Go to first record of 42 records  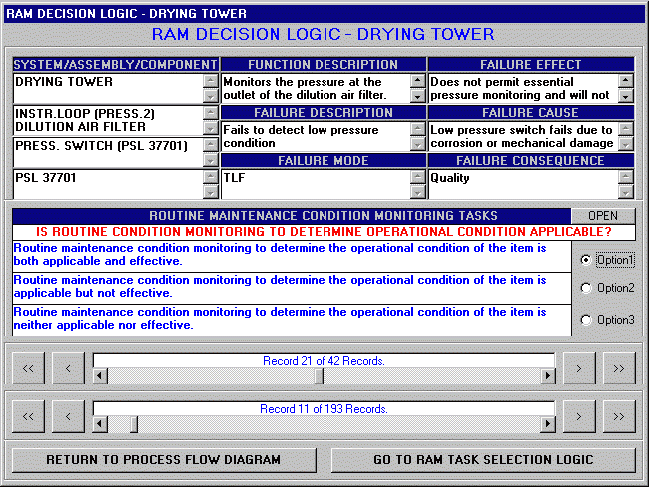click(x=28, y=368)
